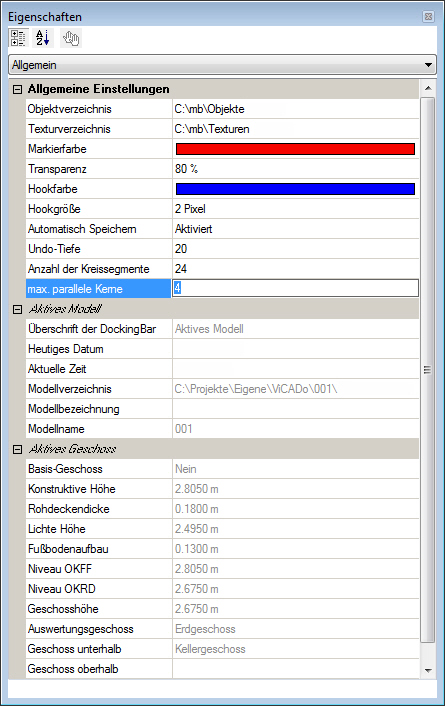Sort properties alphabetically with A-Z icon
This screenshot has width=445, height=706.
(x=43, y=38)
